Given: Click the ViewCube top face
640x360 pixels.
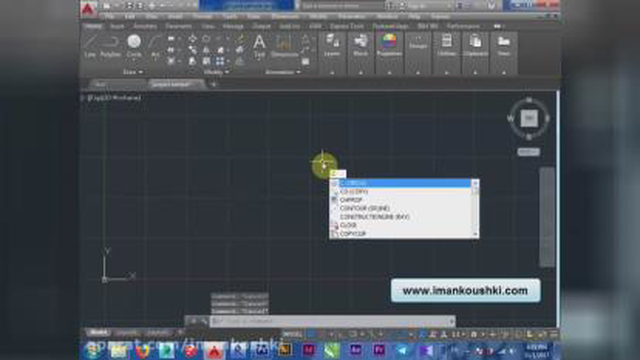Looking at the screenshot, I should click(x=529, y=118).
